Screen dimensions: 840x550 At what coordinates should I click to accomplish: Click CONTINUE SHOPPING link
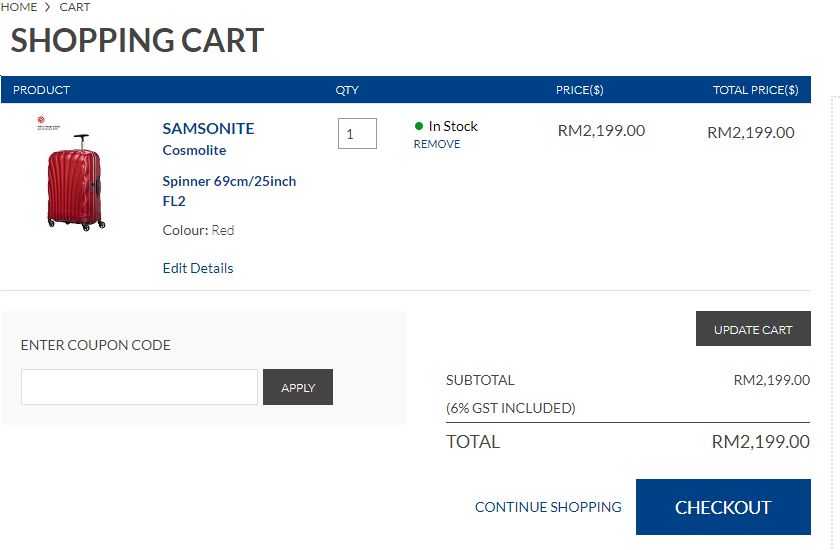pyautogui.click(x=548, y=507)
